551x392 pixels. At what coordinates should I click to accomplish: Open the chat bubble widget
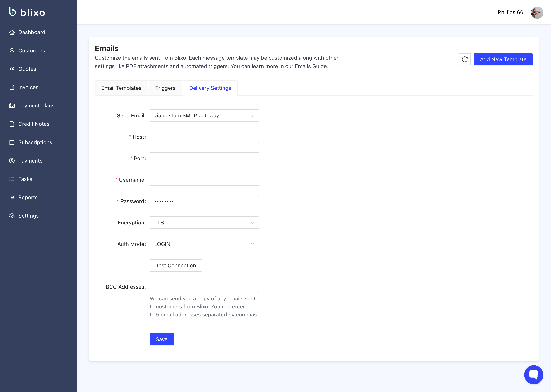coord(533,374)
